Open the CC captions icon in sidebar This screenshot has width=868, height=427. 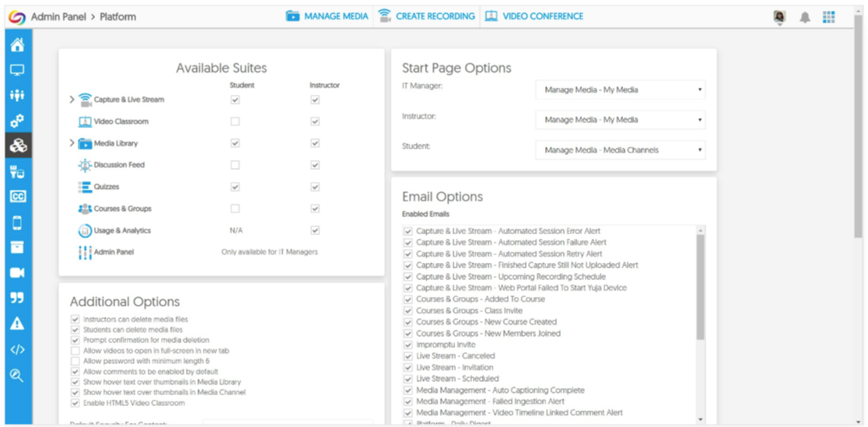(17, 197)
